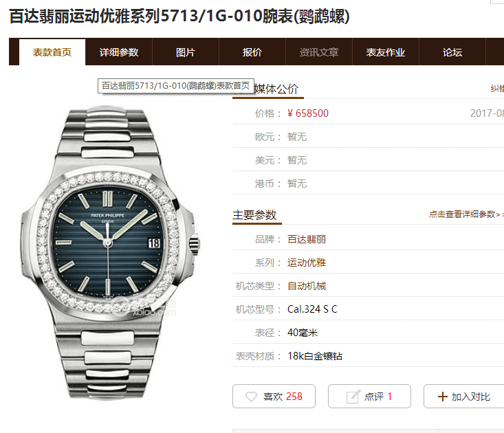Click the 喜欢 258 button
This screenshot has height=433, width=504.
(x=274, y=397)
